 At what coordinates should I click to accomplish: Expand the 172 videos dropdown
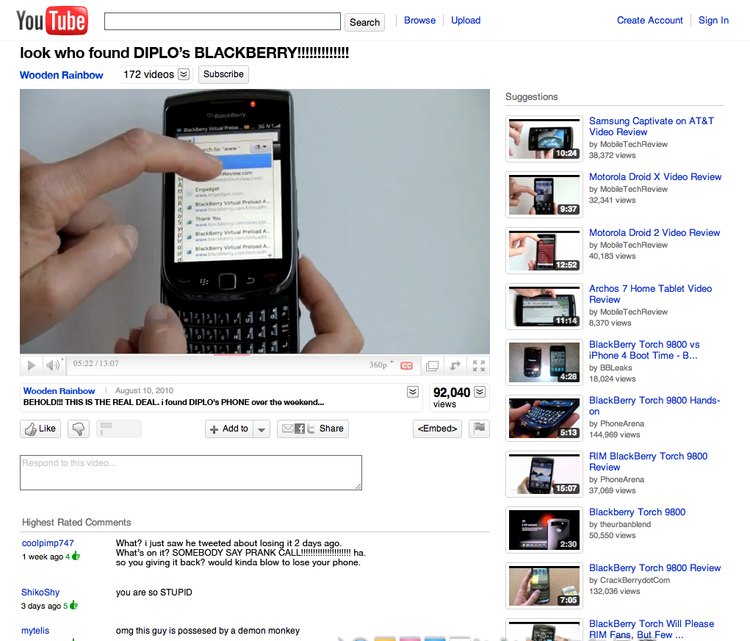(184, 74)
